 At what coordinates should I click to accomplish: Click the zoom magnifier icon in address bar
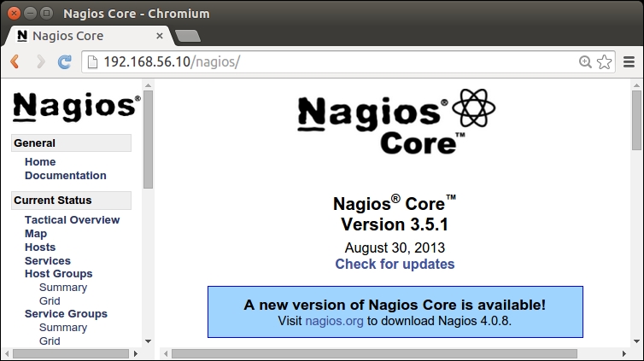pyautogui.click(x=585, y=61)
